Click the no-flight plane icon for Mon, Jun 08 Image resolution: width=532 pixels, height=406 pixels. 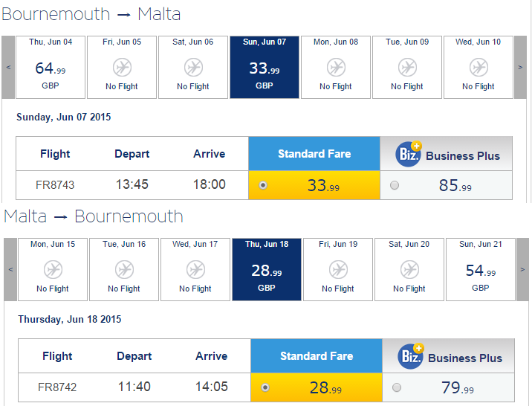[337, 67]
